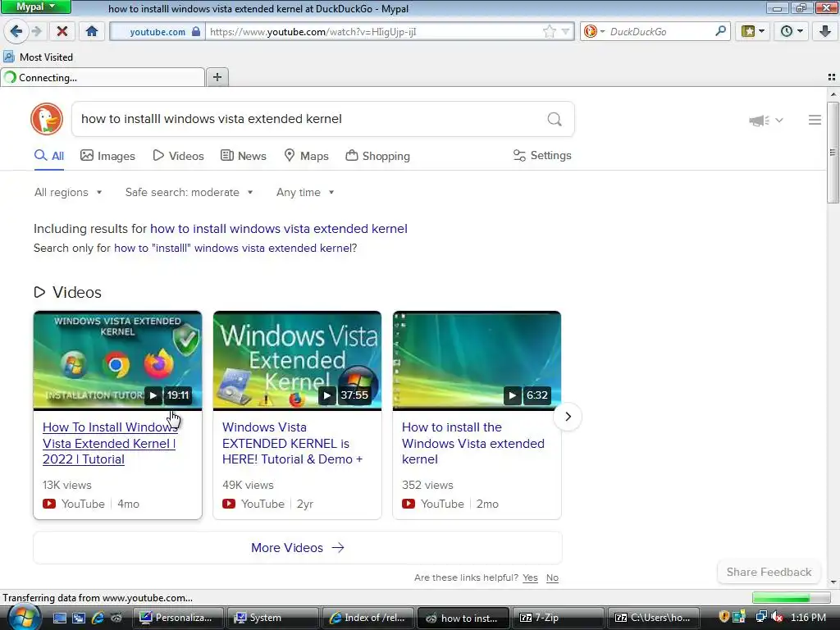840x630 pixels.
Task: Open a new tab with the plus button
Action: point(217,77)
